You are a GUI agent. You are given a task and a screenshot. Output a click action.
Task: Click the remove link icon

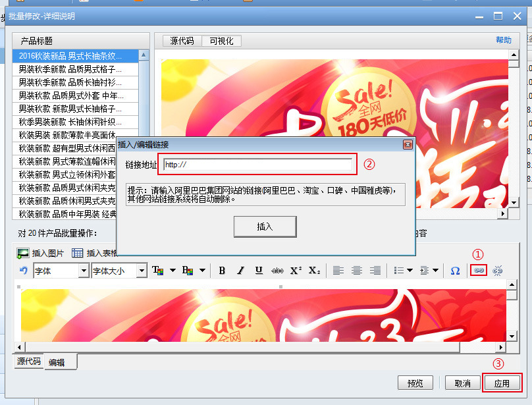pos(497,271)
